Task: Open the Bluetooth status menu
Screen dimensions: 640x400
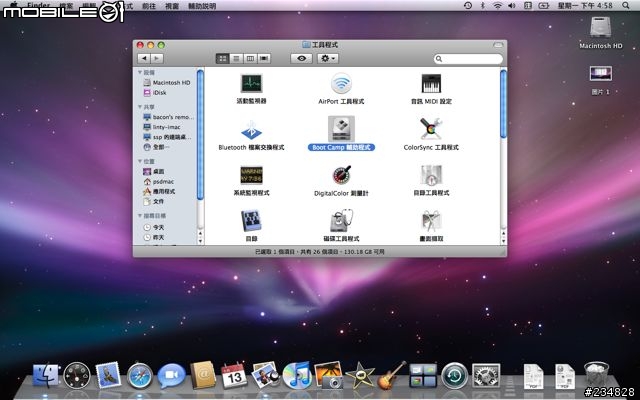Action: click(x=482, y=6)
